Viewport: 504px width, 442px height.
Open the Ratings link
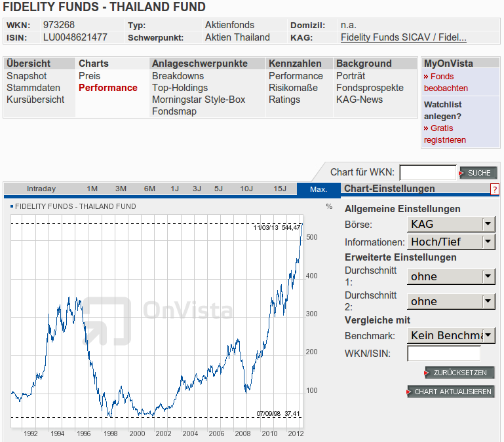pyautogui.click(x=284, y=100)
